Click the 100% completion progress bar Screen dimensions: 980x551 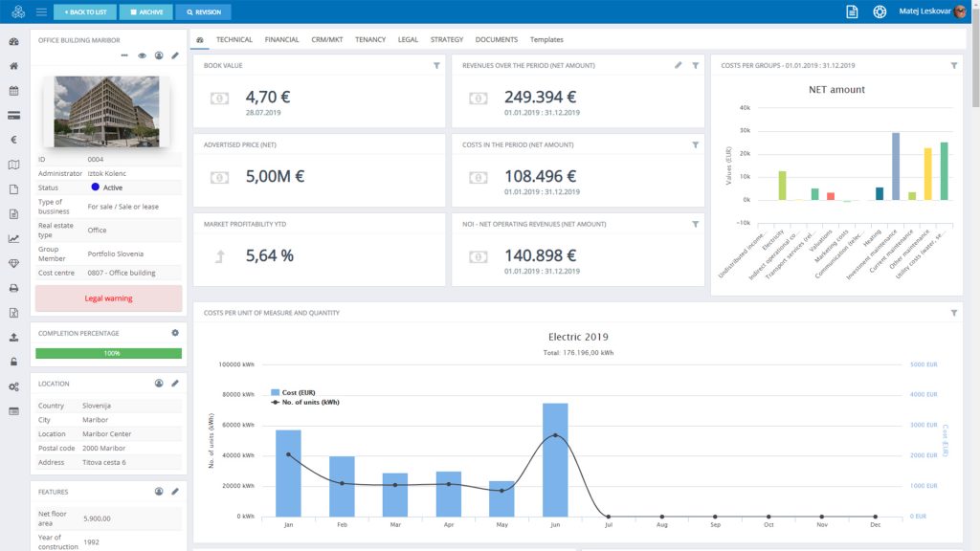[x=108, y=354]
